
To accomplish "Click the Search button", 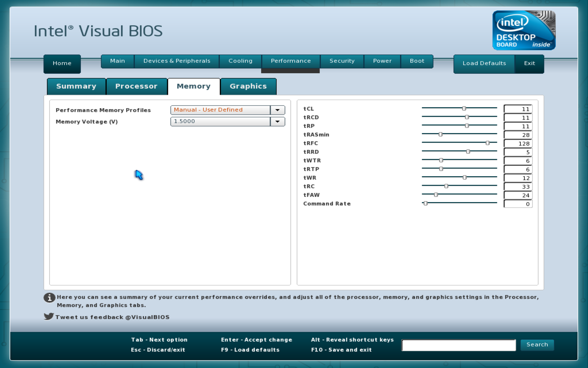I will 537,345.
